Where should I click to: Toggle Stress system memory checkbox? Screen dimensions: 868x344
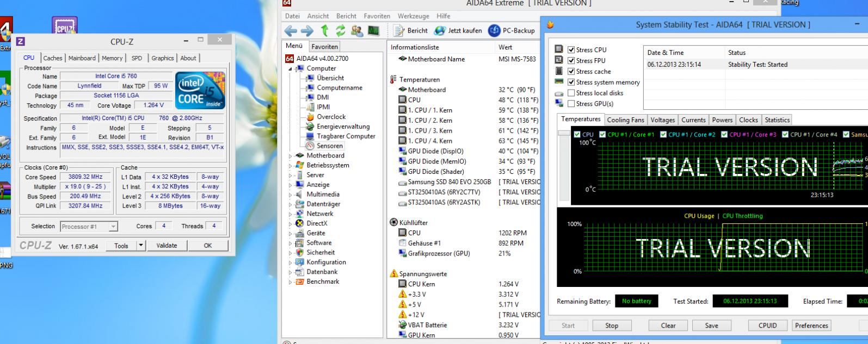pos(571,83)
